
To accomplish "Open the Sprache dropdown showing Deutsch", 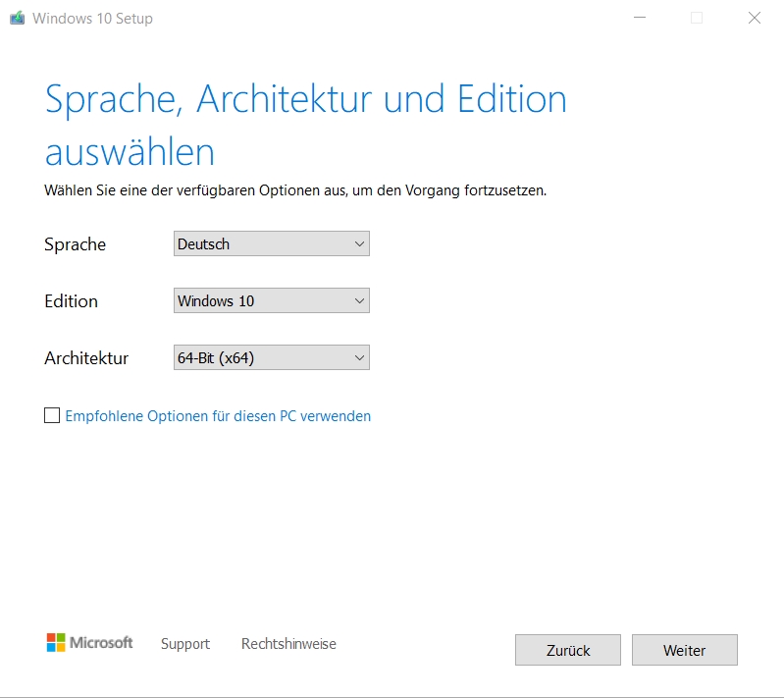I will tap(272, 243).
